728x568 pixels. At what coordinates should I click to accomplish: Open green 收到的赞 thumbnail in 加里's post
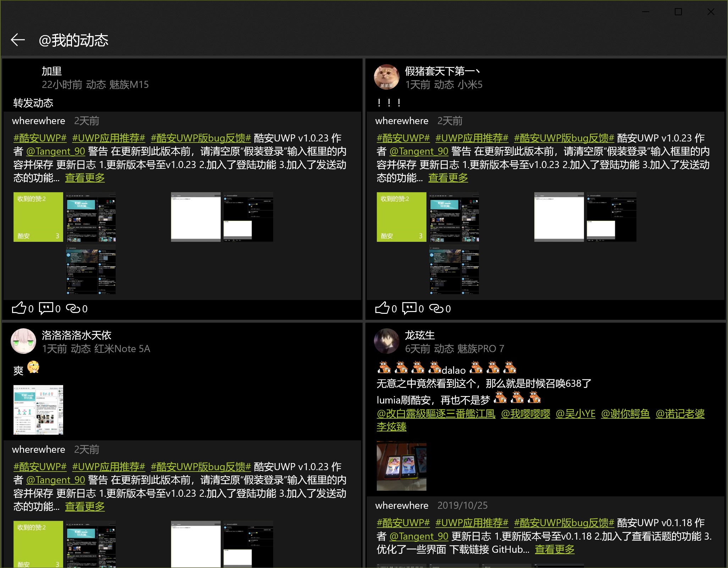pyautogui.click(x=38, y=217)
